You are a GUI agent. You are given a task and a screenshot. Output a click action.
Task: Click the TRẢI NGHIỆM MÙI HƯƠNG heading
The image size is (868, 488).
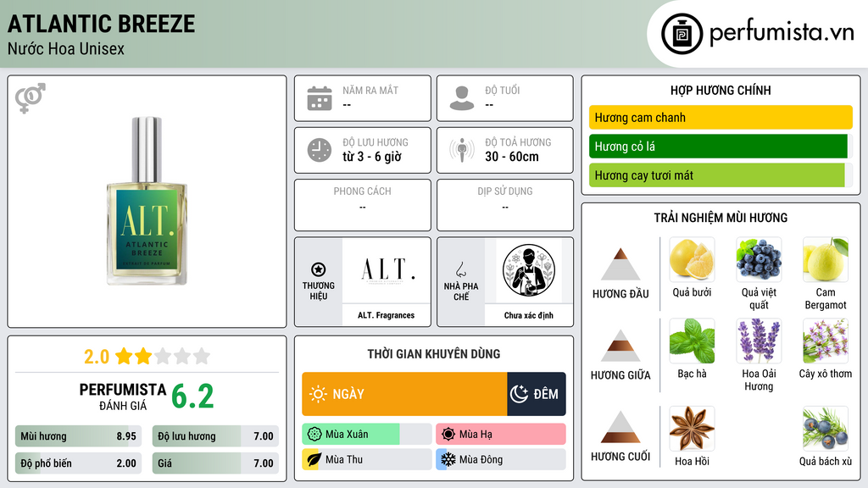coord(721,218)
